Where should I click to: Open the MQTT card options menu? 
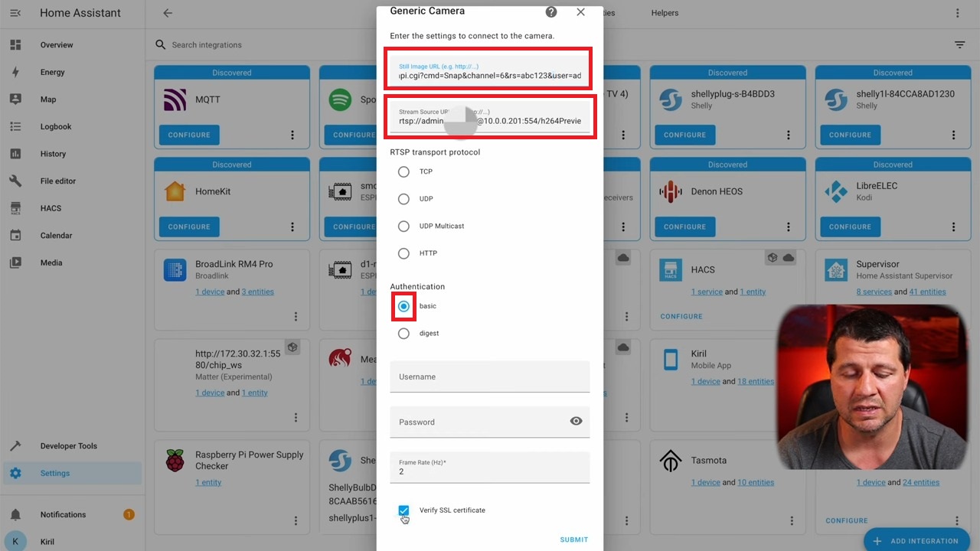tap(292, 135)
